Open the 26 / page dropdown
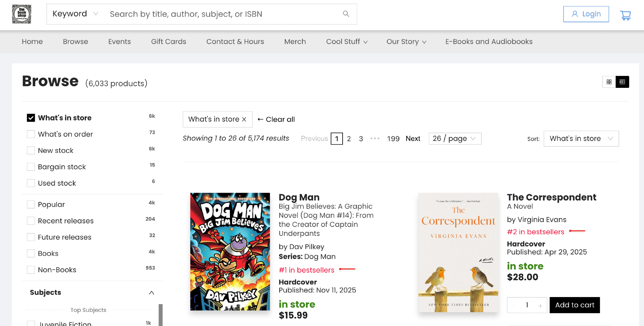The height and width of the screenshot is (326, 644). [x=455, y=139]
